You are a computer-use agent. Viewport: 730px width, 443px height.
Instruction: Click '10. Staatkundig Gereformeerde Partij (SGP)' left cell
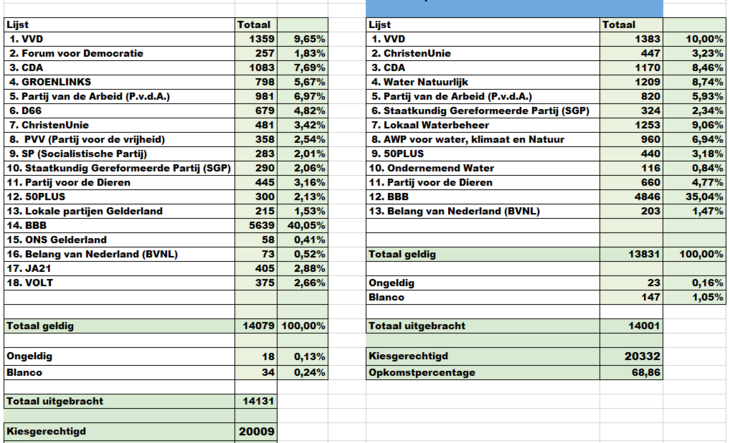(x=119, y=168)
